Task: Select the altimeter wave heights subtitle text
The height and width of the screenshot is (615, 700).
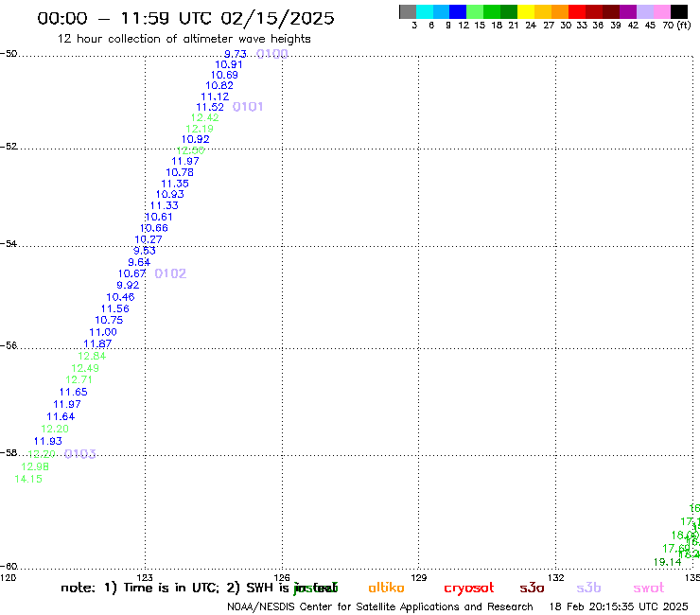Action: 247,39
